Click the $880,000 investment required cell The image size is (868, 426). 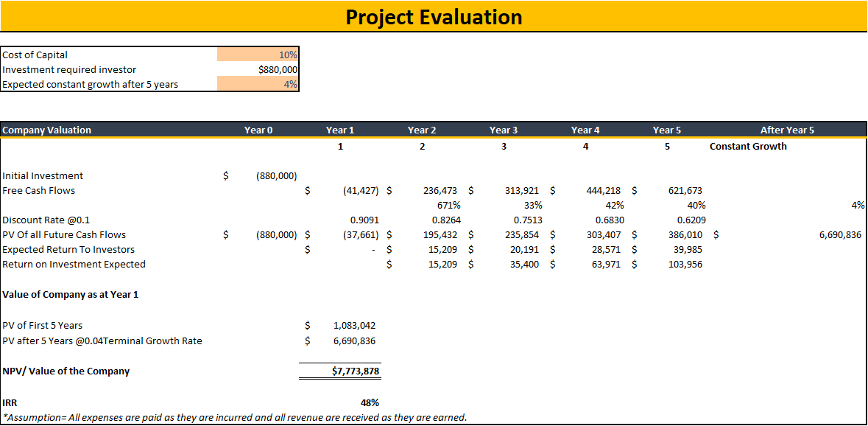point(258,69)
